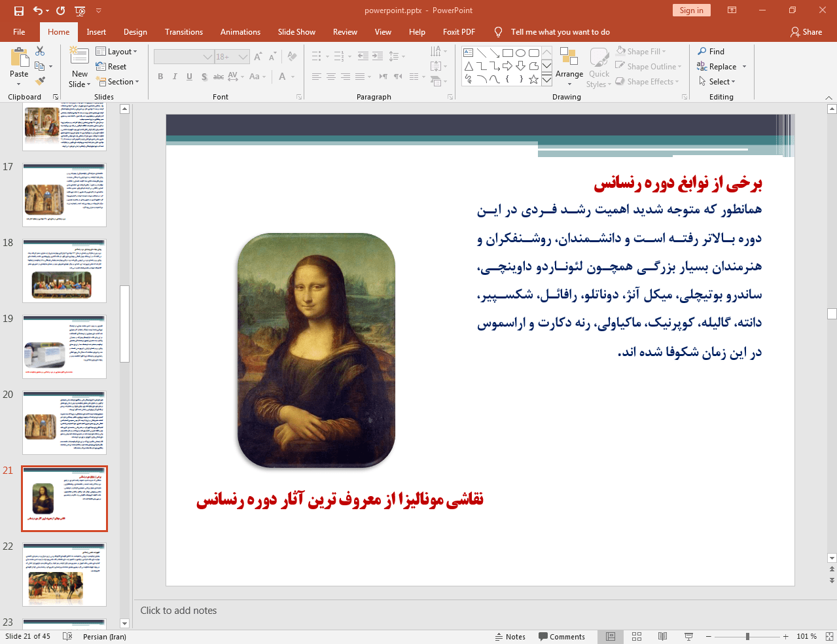Open the Layout dropdown
This screenshot has height=644, width=837.
tap(116, 52)
